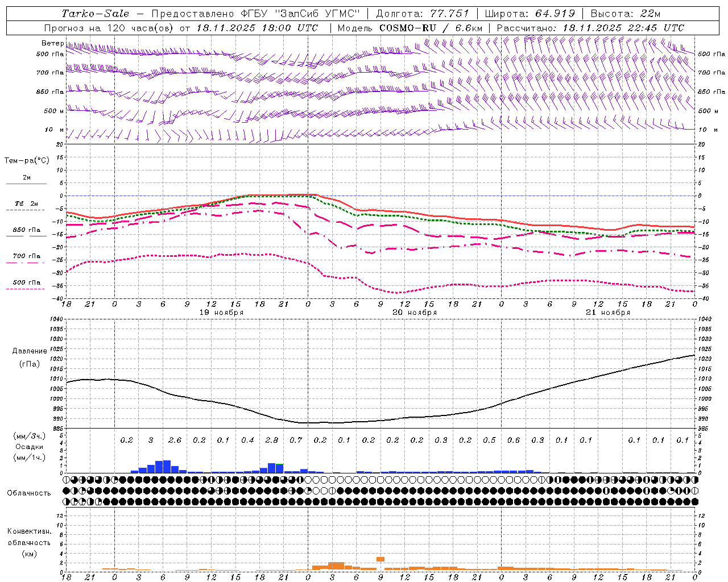Click the solid line sample under 2м legend
The height and width of the screenshot is (582, 728).
[26, 184]
